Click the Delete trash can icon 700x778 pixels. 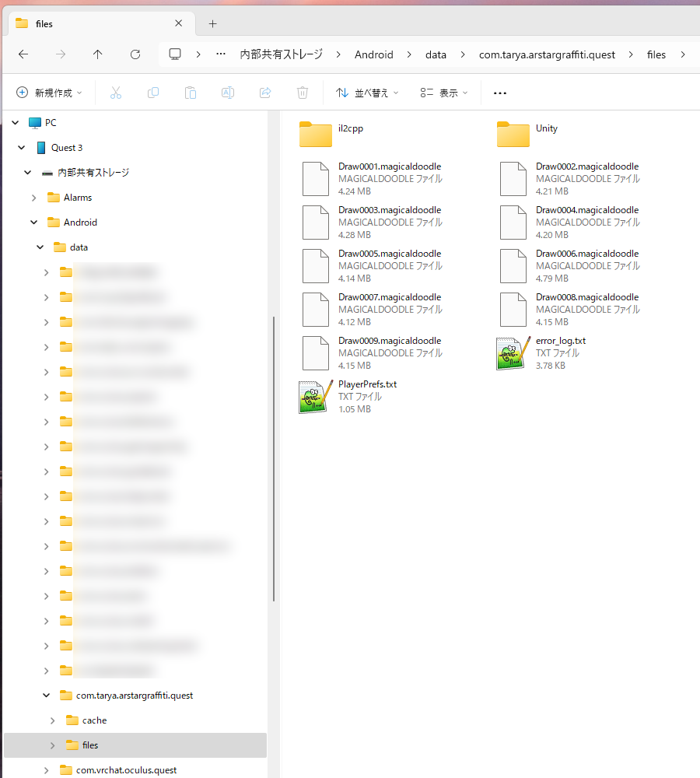[303, 93]
